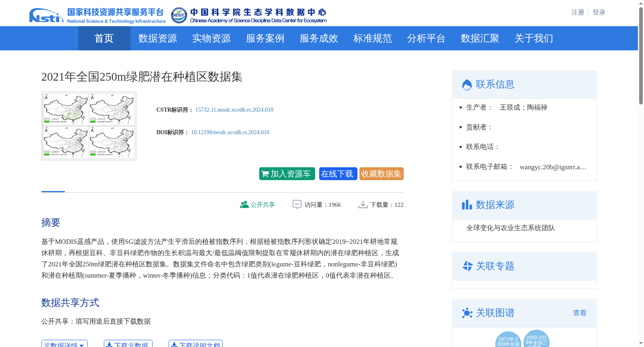Click the 注册 link

tap(578, 12)
